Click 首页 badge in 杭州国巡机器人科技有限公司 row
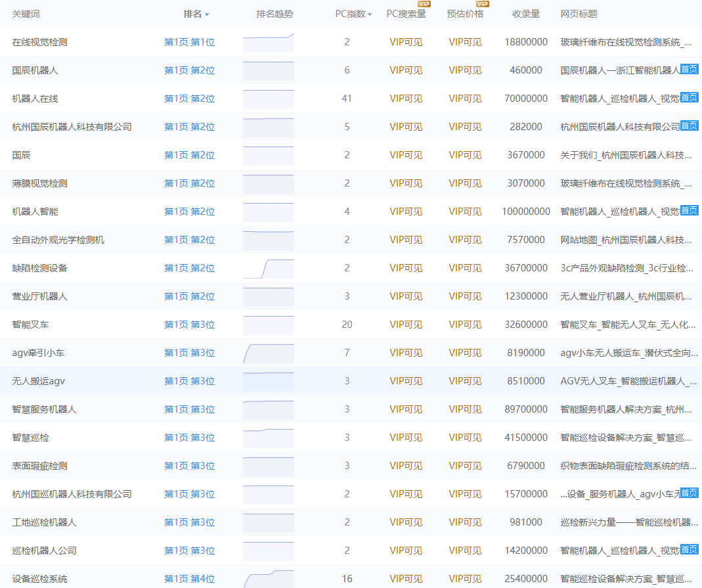 (x=689, y=493)
